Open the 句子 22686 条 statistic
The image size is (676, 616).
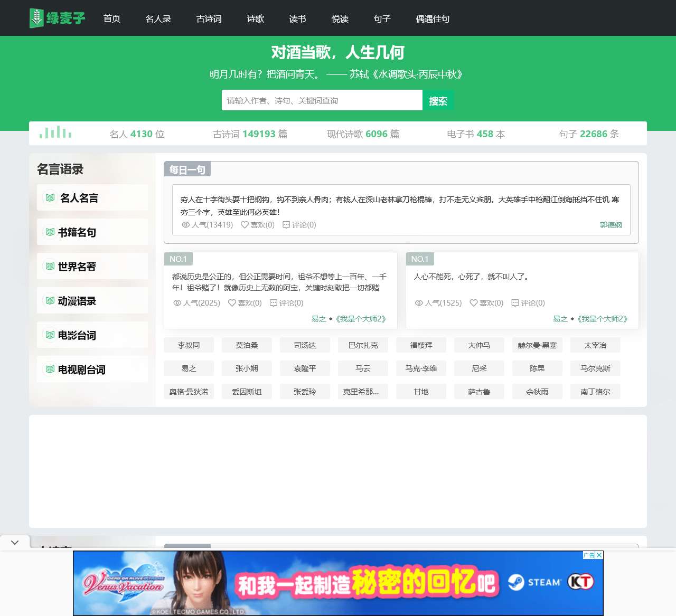(589, 134)
